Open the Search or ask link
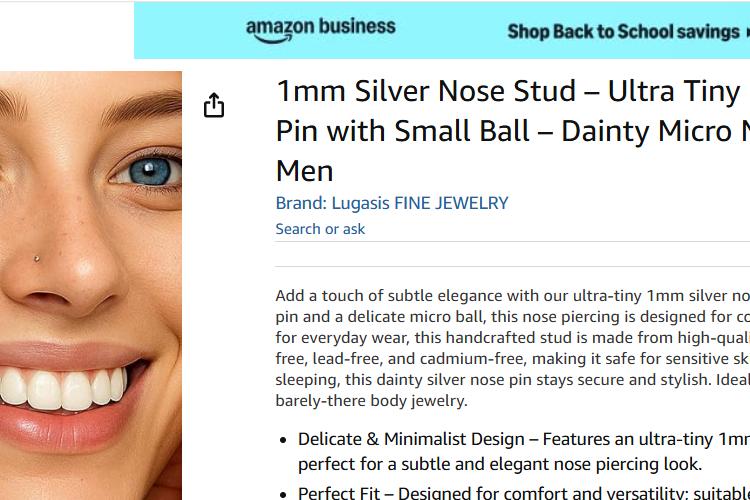Screen dimensions: 750x500 (320, 229)
